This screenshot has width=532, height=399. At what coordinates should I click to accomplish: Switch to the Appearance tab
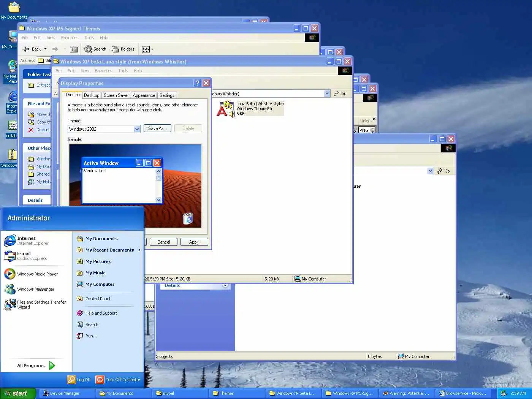pos(144,95)
